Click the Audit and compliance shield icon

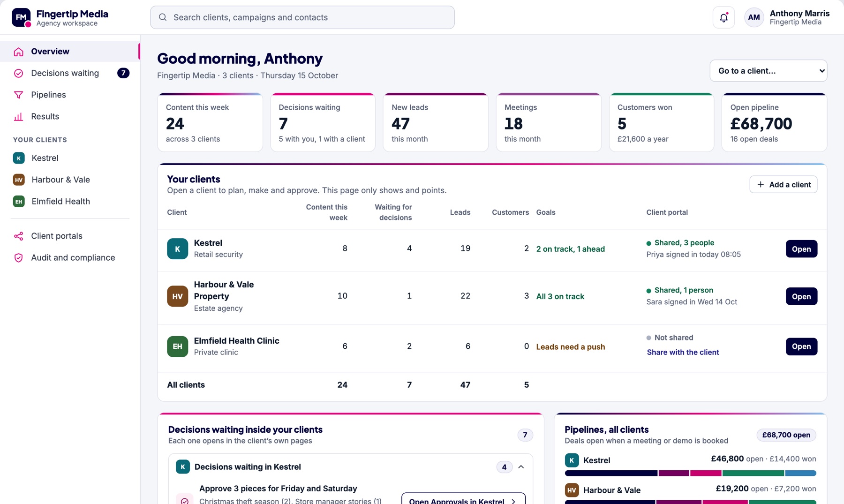point(19,258)
